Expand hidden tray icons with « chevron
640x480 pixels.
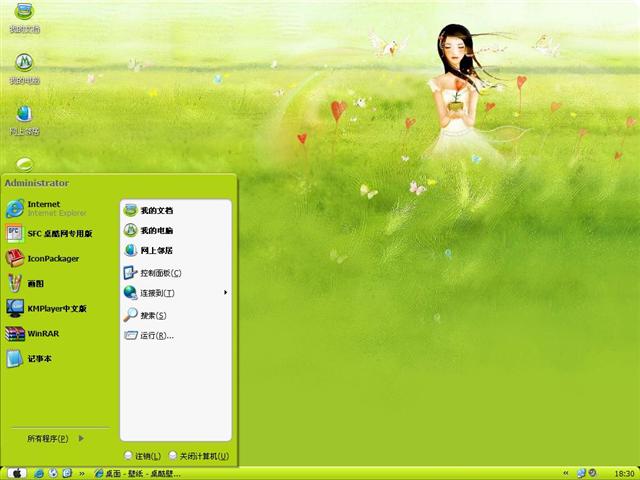pos(566,473)
